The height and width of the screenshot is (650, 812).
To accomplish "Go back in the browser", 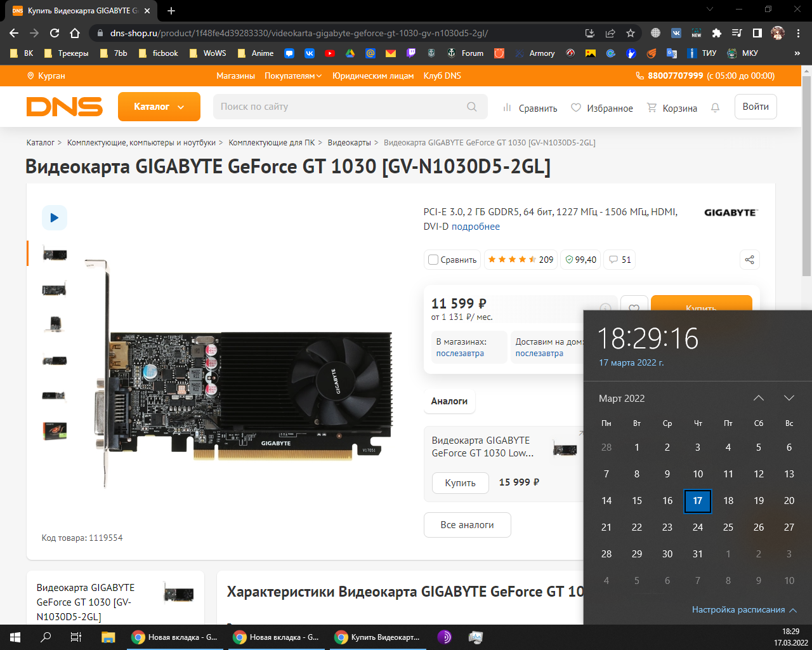I will [14, 33].
